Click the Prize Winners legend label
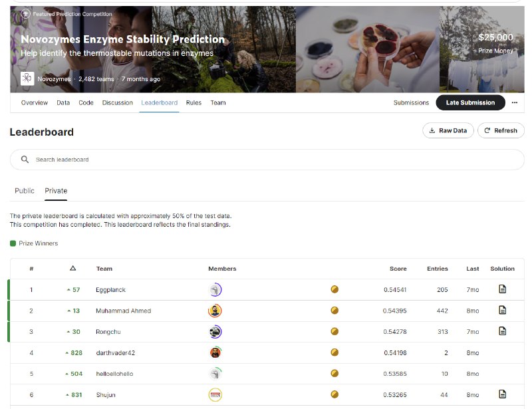The height and width of the screenshot is (409, 532). coord(39,243)
